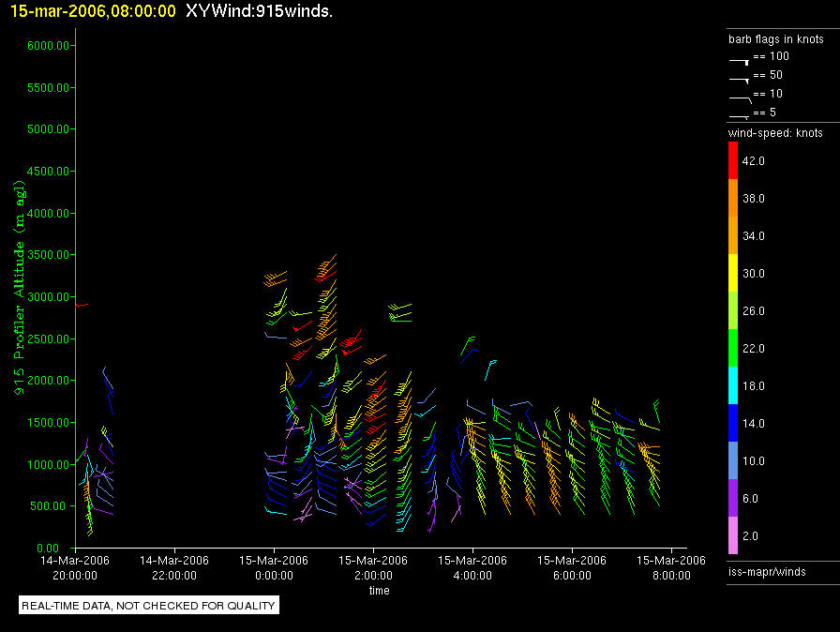Image resolution: width=840 pixels, height=632 pixels.
Task: Click the yellow timestamp '15-mar-2006,08:00:00'
Action: pos(93,10)
